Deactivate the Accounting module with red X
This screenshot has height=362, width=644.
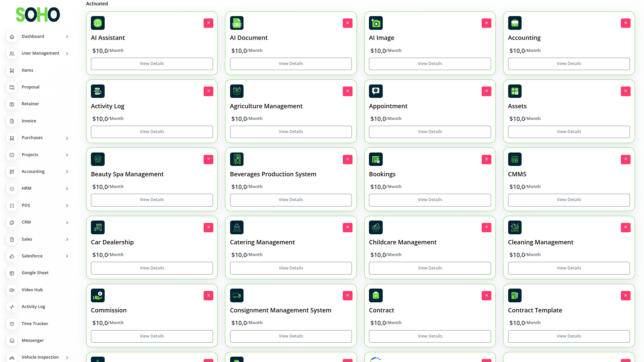625,23
